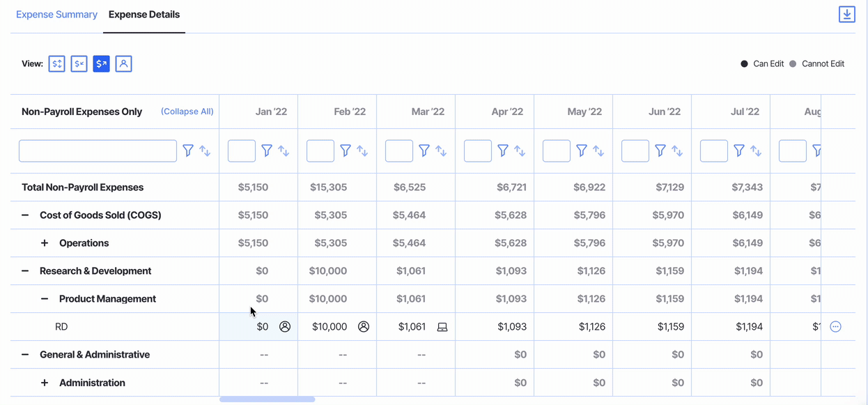This screenshot has height=405, width=868.
Task: Click the horizontal scrollbar under the table
Action: 267,399
